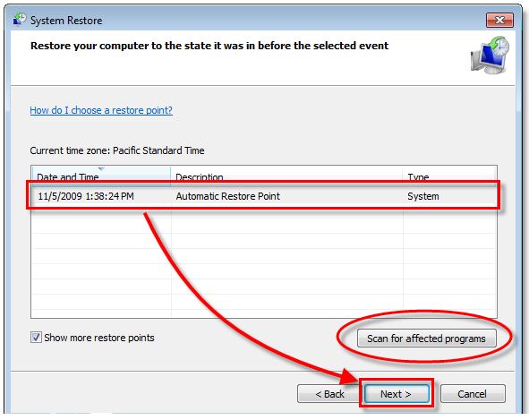Sort restore points by Description column
The image size is (529, 420).
click(x=286, y=176)
